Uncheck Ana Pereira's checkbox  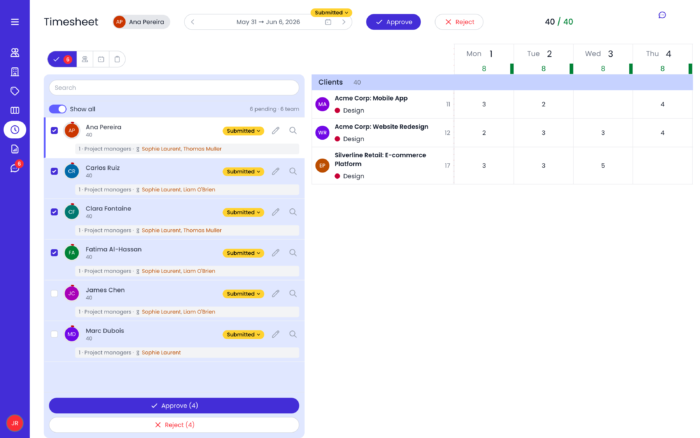click(54, 131)
